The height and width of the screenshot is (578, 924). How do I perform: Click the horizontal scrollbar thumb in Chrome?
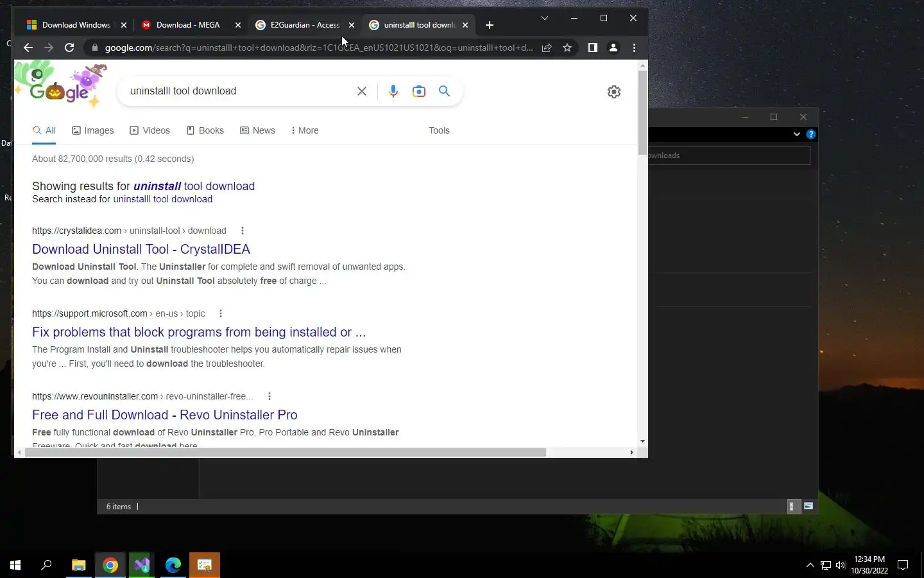coord(286,452)
